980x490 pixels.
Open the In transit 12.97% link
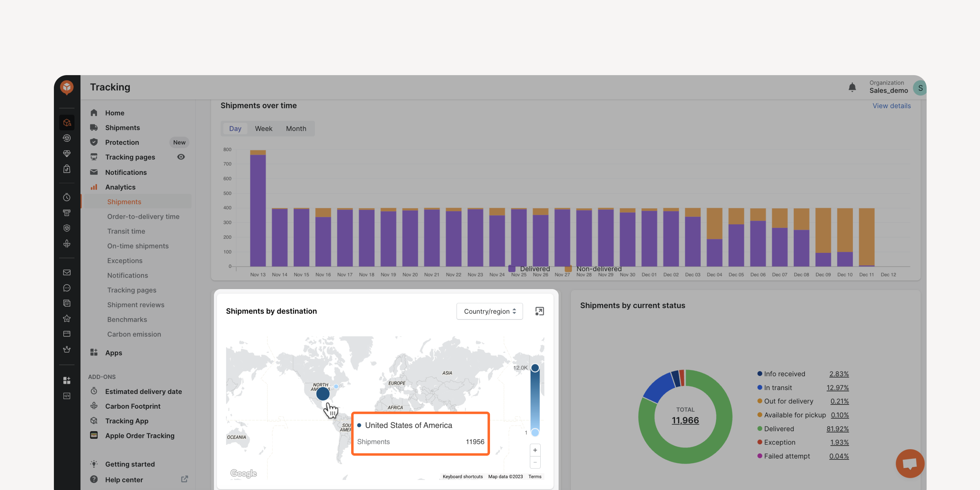(837, 388)
